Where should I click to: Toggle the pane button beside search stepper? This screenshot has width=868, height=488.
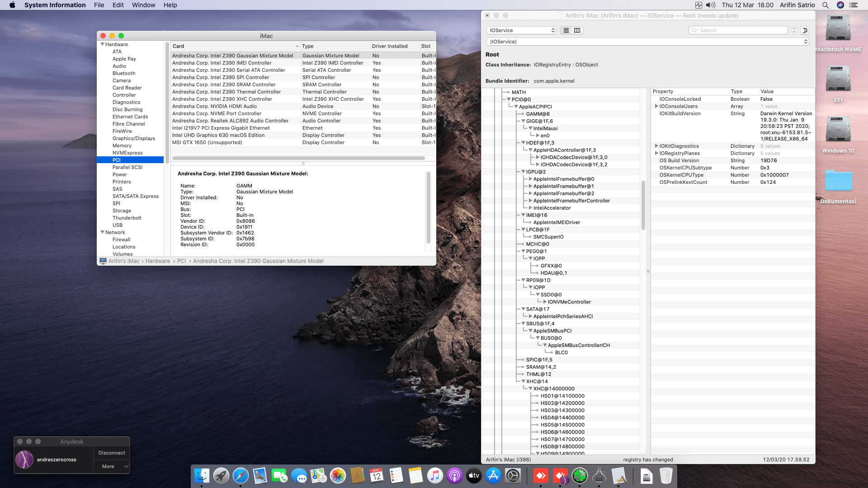[805, 30]
